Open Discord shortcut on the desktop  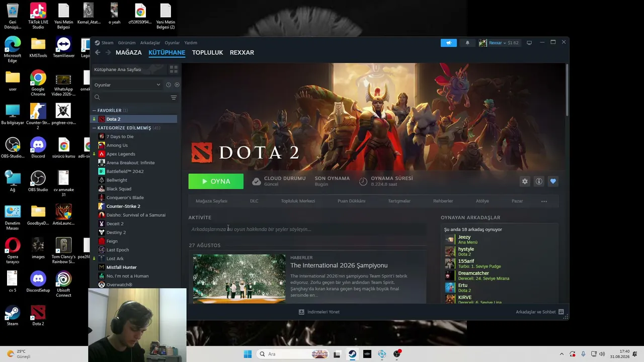point(38,148)
